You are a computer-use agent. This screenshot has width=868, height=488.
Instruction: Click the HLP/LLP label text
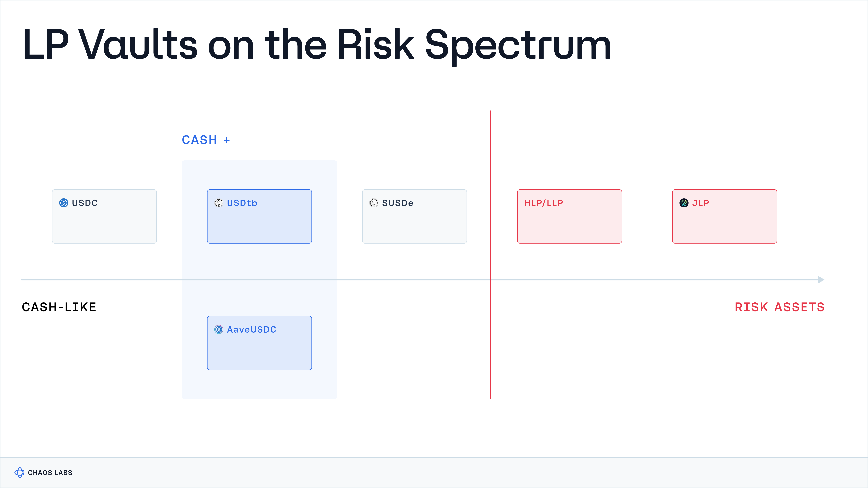point(544,203)
